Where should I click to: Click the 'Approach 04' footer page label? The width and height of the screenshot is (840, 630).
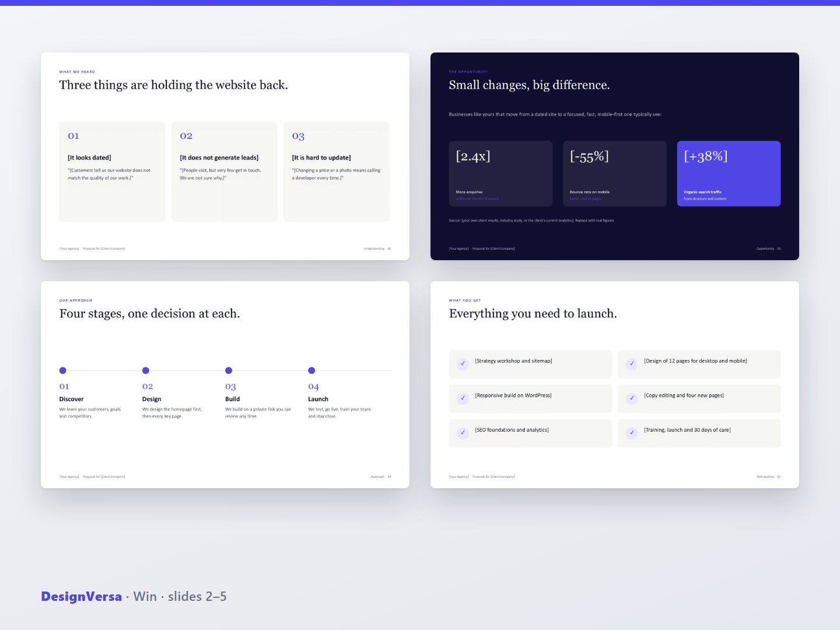[381, 477]
